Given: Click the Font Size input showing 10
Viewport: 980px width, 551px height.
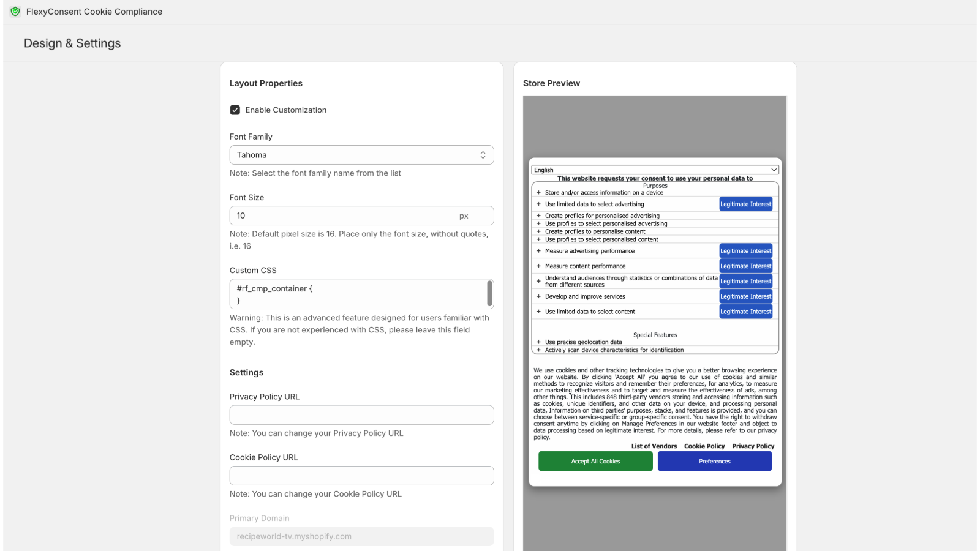Looking at the screenshot, I should point(343,216).
